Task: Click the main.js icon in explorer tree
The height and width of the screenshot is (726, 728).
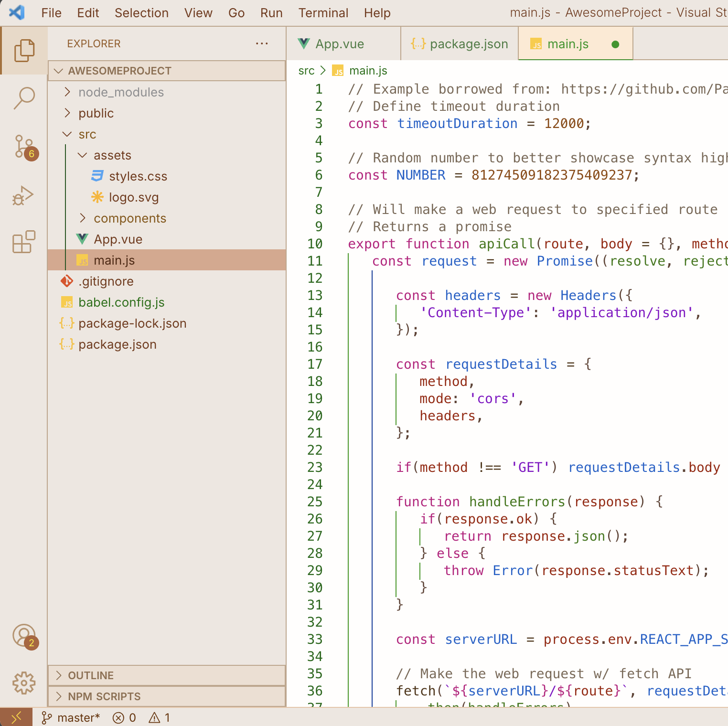Action: [x=82, y=260]
